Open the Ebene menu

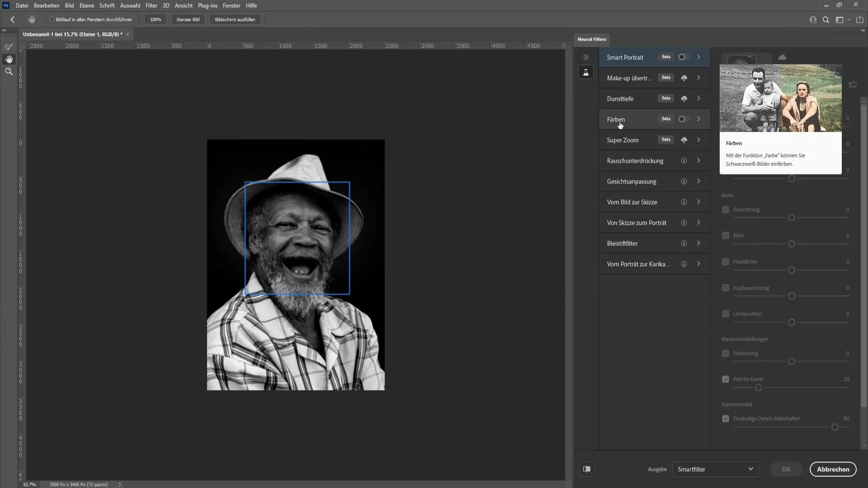pos(87,5)
